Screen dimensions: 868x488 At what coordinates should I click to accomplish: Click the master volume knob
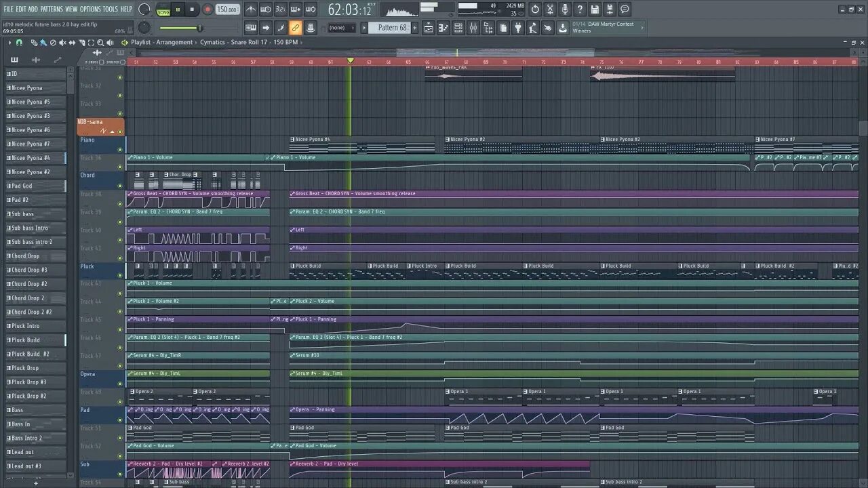tap(144, 9)
